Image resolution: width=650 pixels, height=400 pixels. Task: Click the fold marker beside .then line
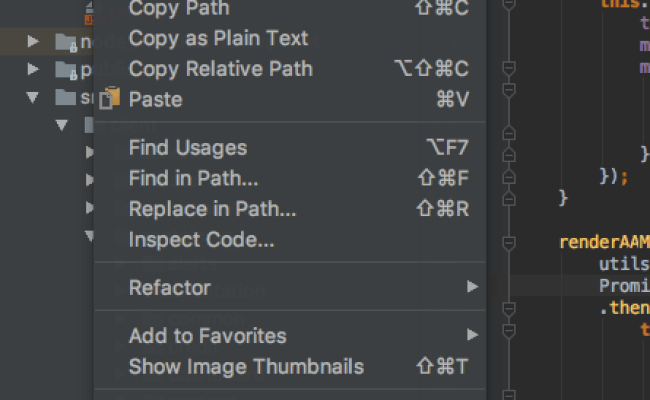click(x=509, y=309)
